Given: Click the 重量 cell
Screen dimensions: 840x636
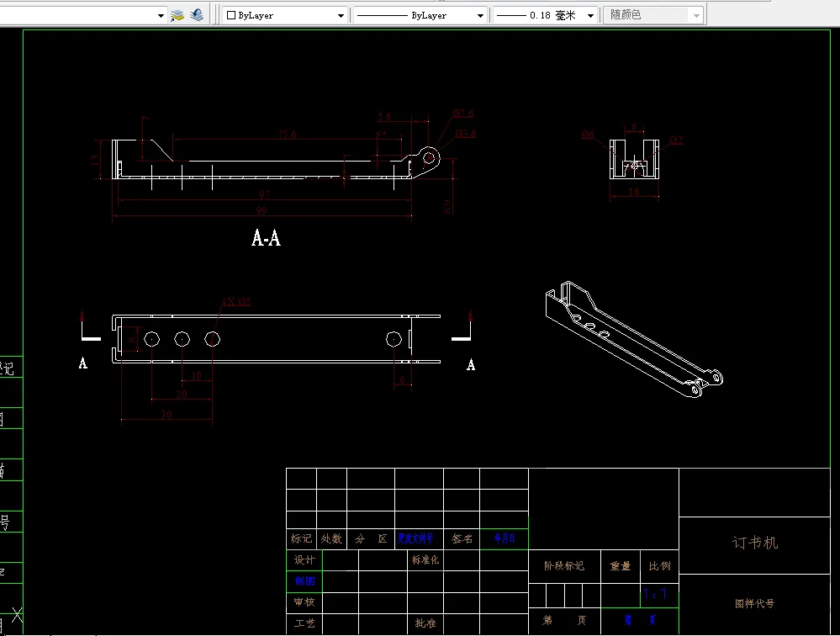Looking at the screenshot, I should 621,566.
